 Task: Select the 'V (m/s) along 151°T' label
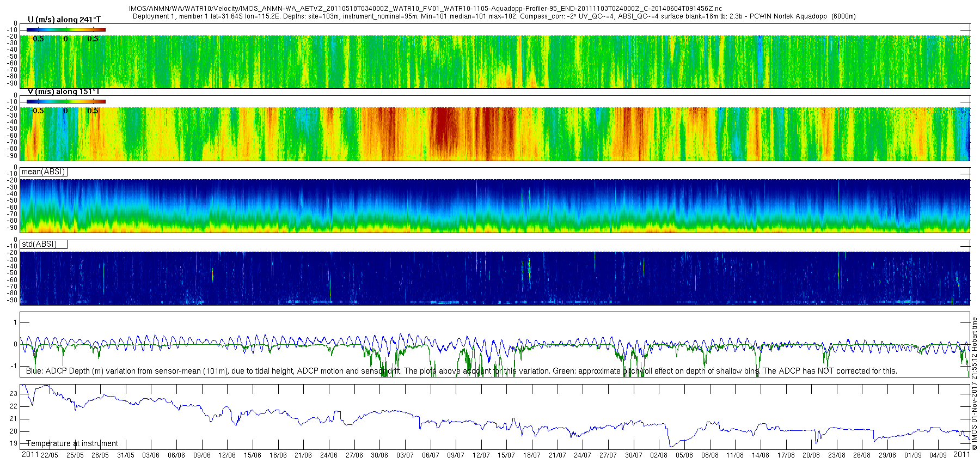[63, 92]
